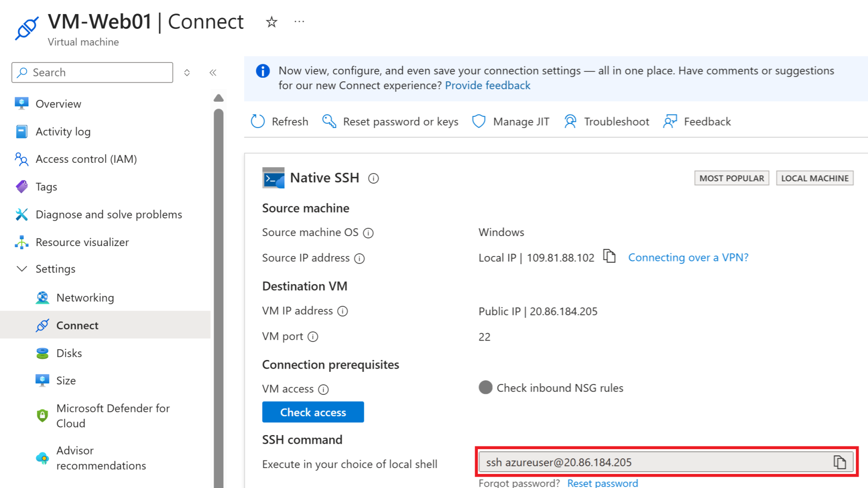Click the Native SSH info icon
Viewport: 868px width, 488px height.
373,178
